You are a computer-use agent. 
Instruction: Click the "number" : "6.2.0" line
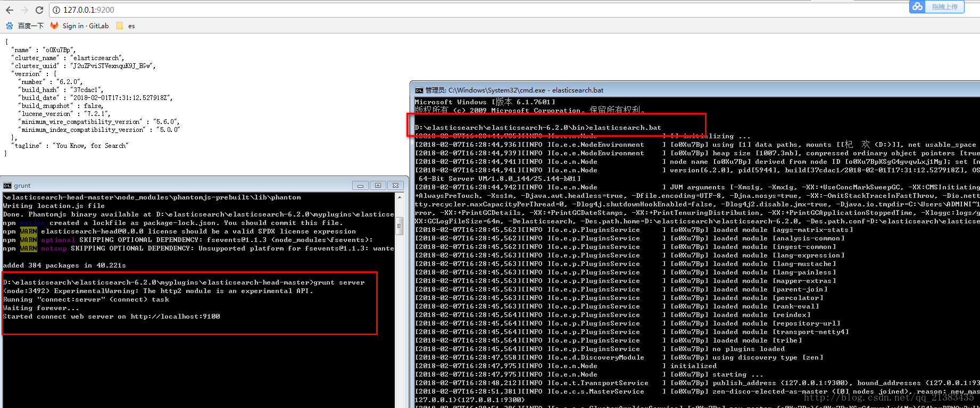pyautogui.click(x=51, y=82)
